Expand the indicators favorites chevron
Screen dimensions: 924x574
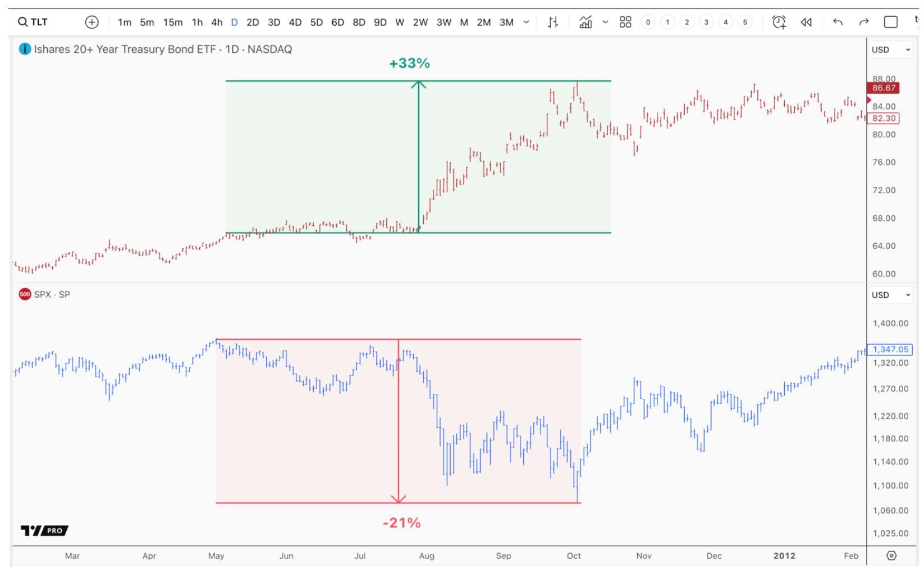point(605,22)
